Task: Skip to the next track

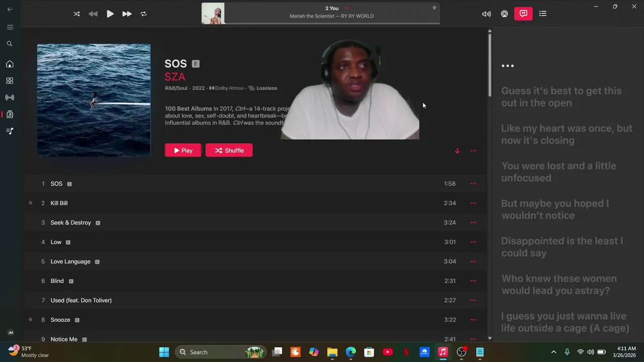Action: pos(127,14)
